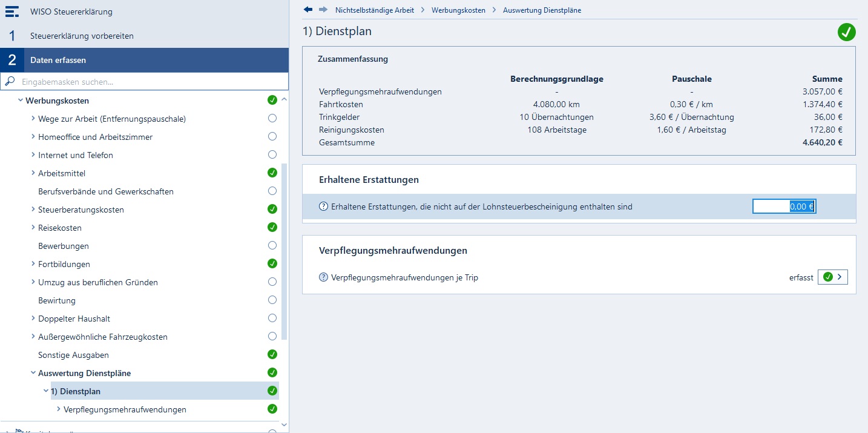Go forward with the right arrow
Screen dimensions: 868x433
(x=323, y=10)
